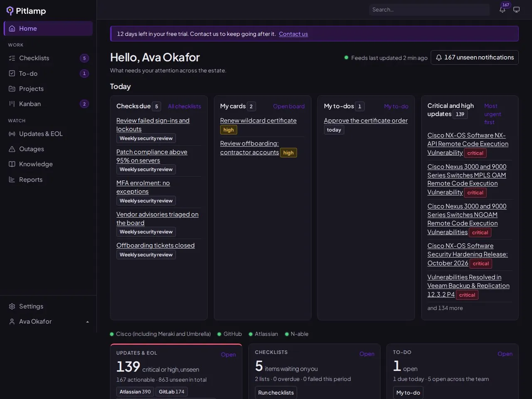
Task: Open Review offboarding: contractor accounts card
Action: pyautogui.click(x=249, y=148)
